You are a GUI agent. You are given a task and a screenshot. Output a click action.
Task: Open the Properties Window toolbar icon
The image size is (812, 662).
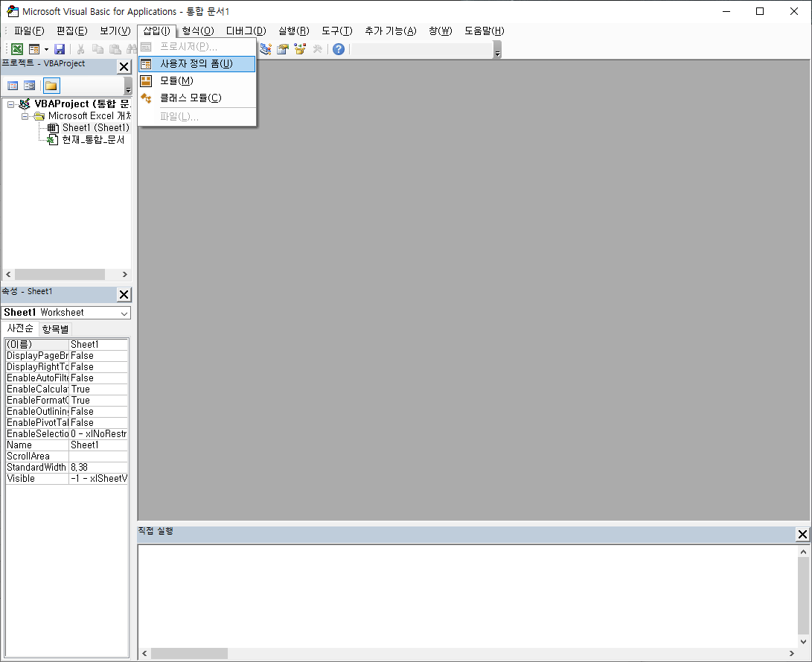pos(283,49)
